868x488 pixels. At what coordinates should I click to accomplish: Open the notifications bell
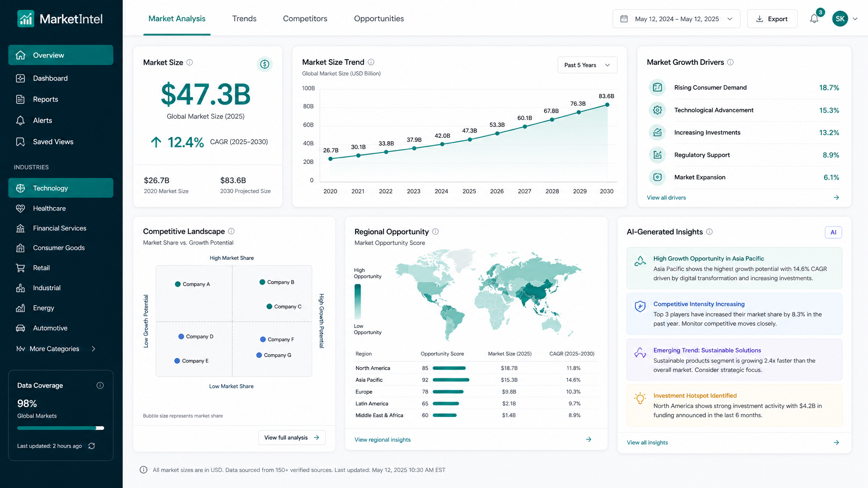(814, 19)
